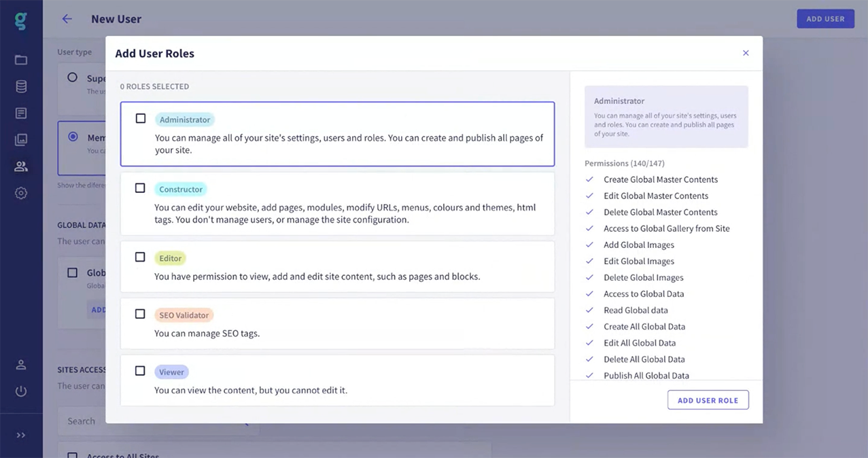868x458 pixels.
Task: Click the power logout icon in sidebar
Action: click(x=21, y=391)
